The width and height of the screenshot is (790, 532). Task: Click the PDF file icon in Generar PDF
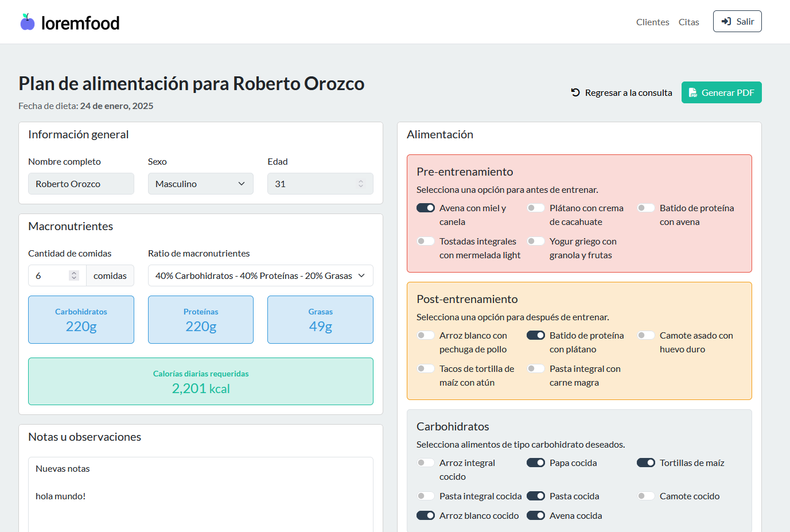(x=693, y=92)
